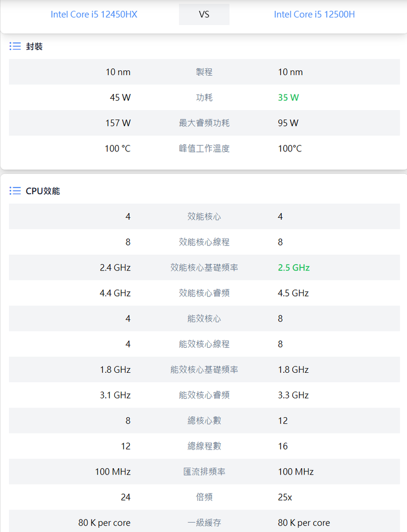Viewport: 407px width, 532px height.
Task: Click the 匯流排頻率 row label
Action: click(204, 471)
